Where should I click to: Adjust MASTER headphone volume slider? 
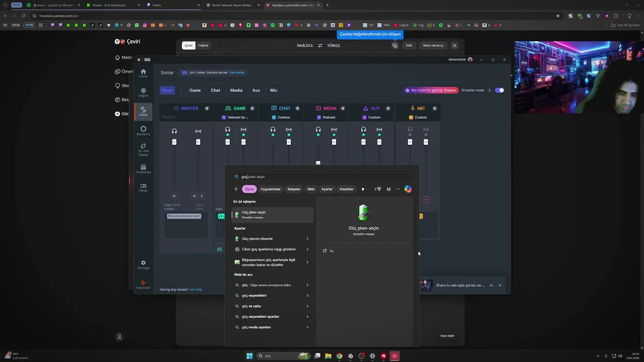click(x=174, y=142)
